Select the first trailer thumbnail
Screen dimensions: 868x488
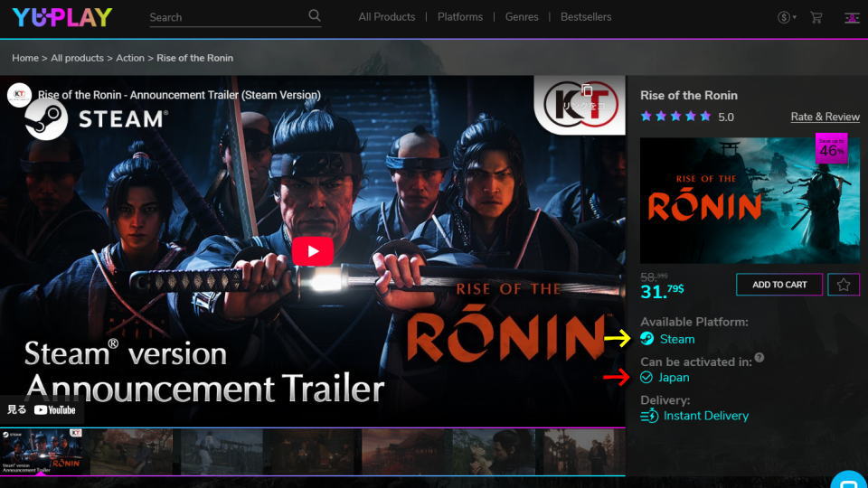42,452
